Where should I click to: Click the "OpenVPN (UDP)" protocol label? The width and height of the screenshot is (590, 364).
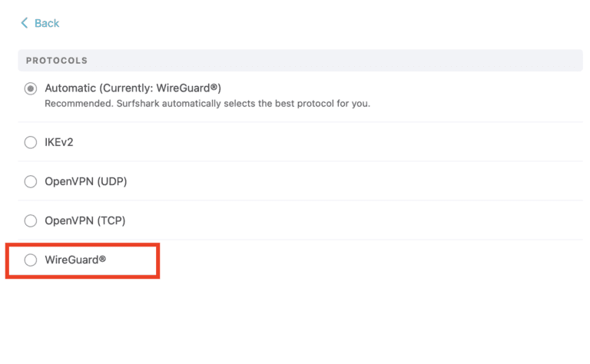click(x=85, y=181)
